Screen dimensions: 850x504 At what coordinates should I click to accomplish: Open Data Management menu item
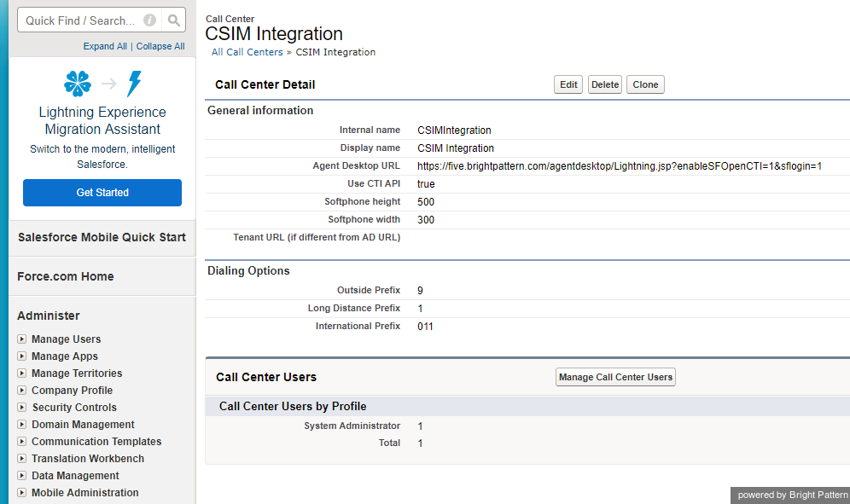pyautogui.click(x=75, y=476)
